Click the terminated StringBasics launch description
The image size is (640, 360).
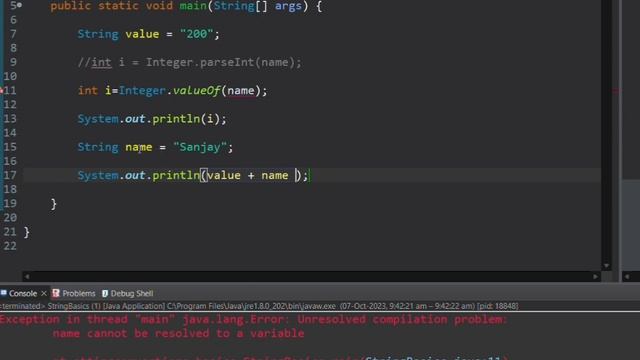click(x=259, y=306)
